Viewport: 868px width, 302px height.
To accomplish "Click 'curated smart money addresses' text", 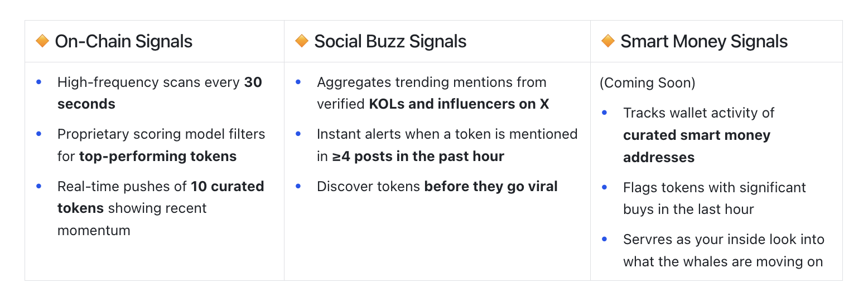I will tap(697, 146).
